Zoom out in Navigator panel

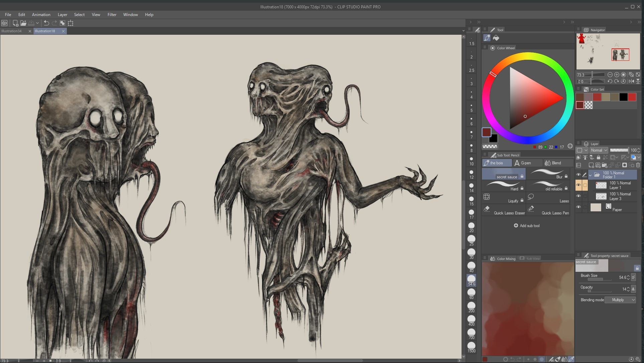[610, 75]
